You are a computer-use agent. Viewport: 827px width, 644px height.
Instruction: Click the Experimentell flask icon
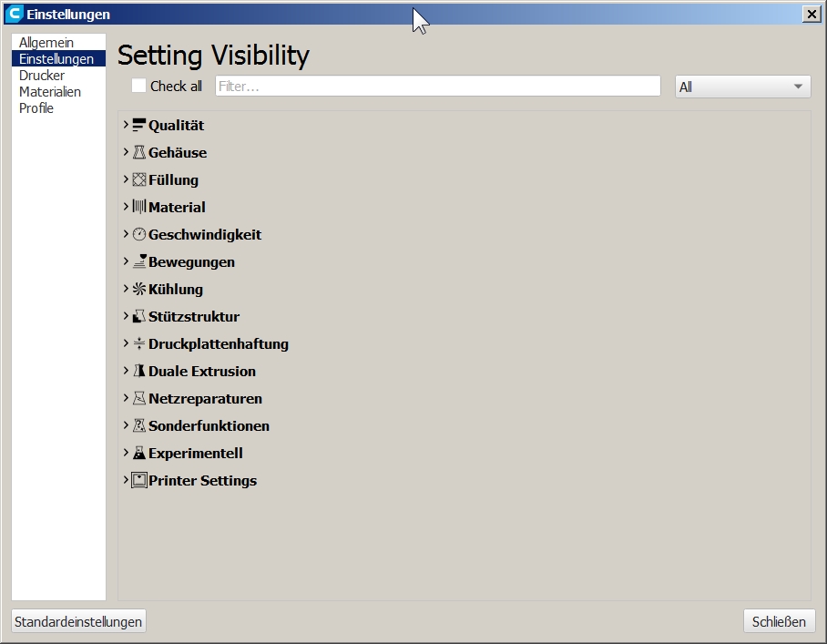click(138, 454)
